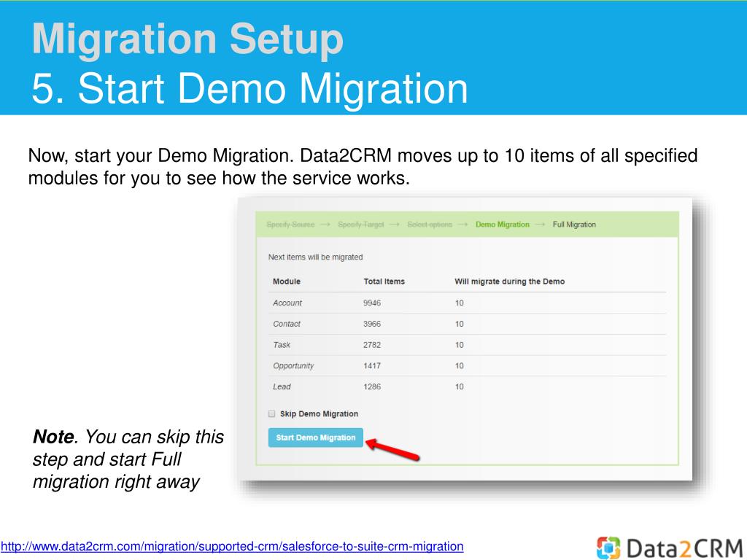Click the demo count 10 in Account row
The width and height of the screenshot is (747, 560).
(x=460, y=303)
